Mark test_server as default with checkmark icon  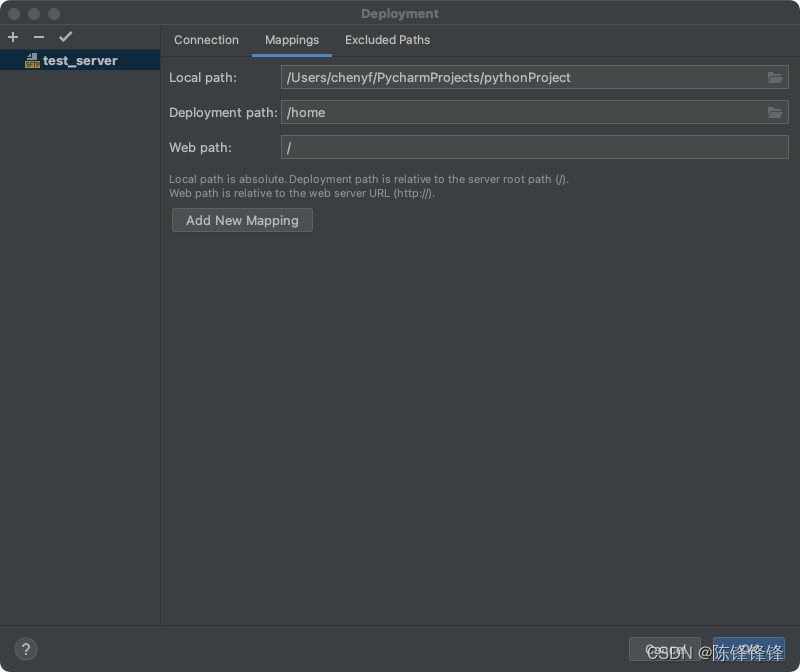pos(66,37)
